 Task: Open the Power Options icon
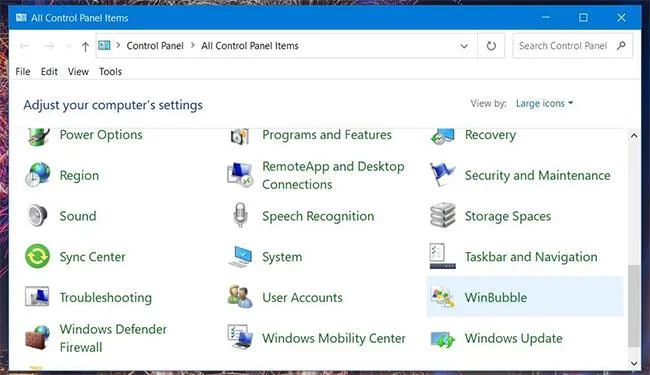[38, 137]
